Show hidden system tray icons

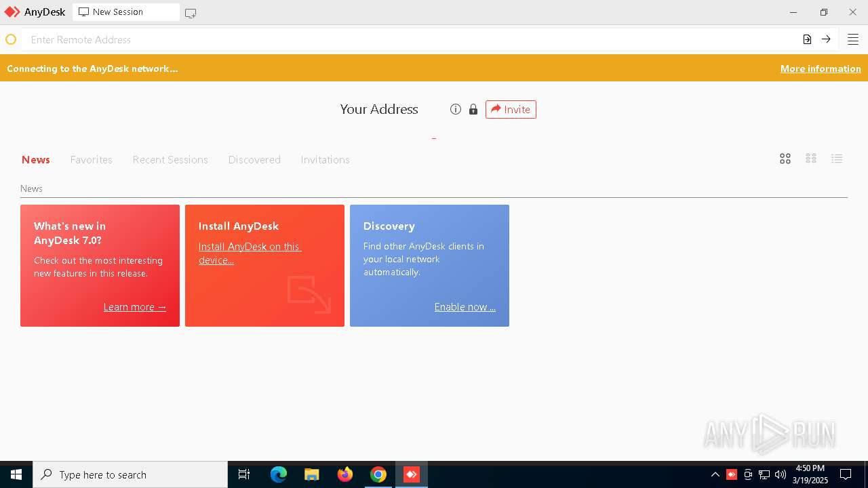[x=715, y=474]
